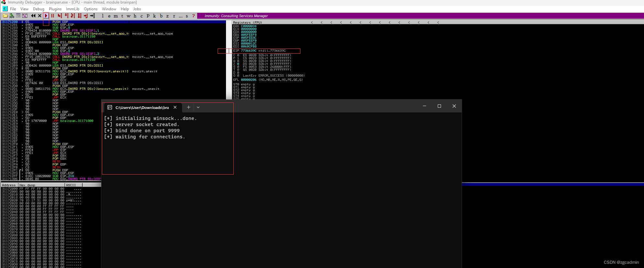Click the Step into icon

(60, 16)
